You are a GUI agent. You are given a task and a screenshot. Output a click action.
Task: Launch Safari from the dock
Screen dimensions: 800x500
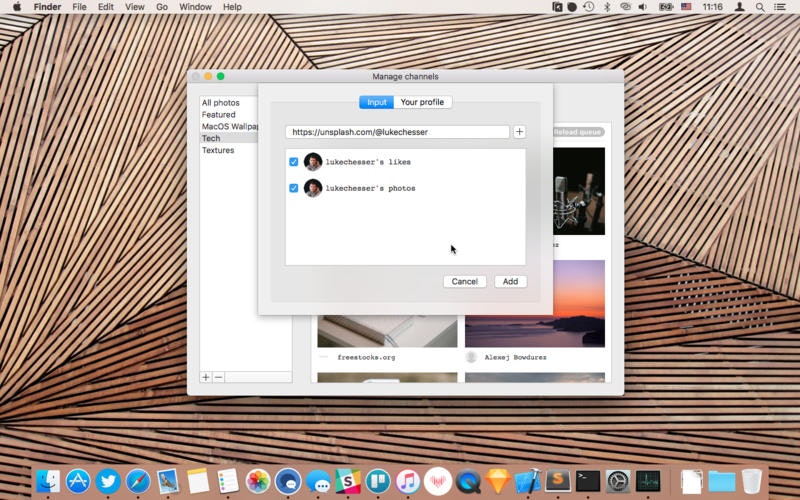tap(138, 481)
